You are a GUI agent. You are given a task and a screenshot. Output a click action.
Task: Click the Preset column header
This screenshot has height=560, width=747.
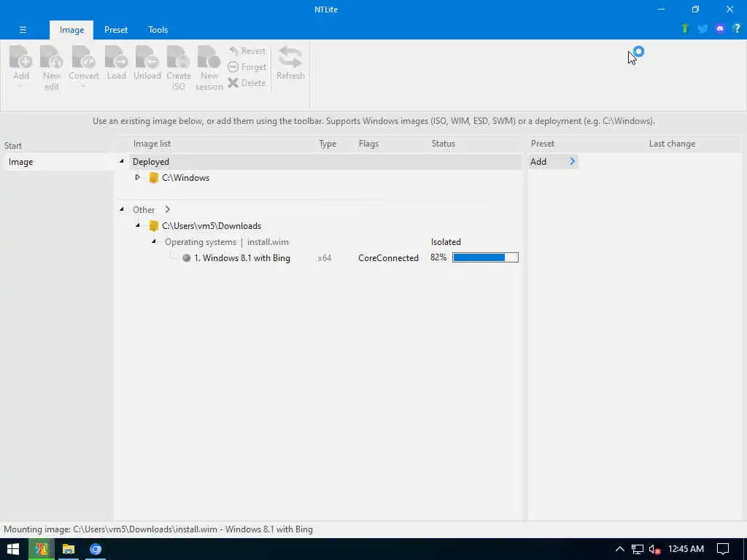pyautogui.click(x=542, y=144)
